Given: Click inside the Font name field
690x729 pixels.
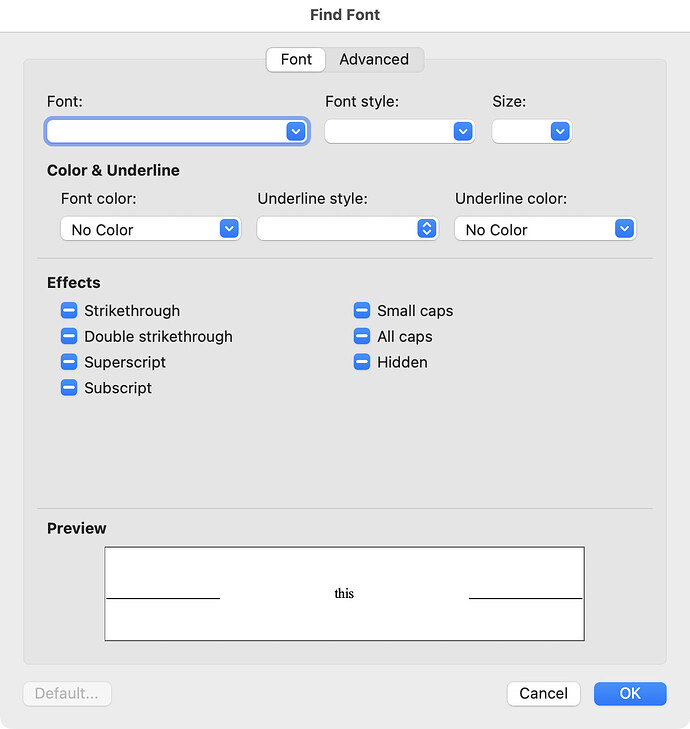Looking at the screenshot, I should 166,131.
